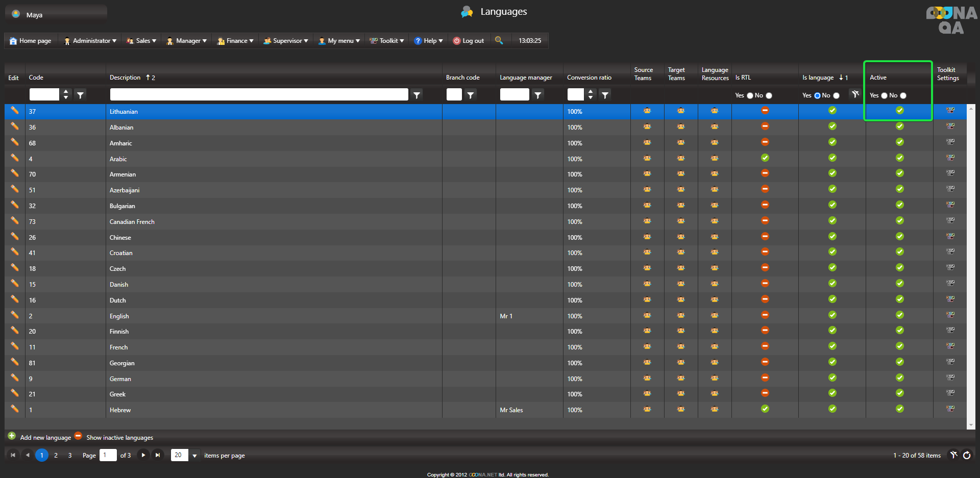Open the Toolkit menu
This screenshot has height=478, width=980.
coord(387,41)
